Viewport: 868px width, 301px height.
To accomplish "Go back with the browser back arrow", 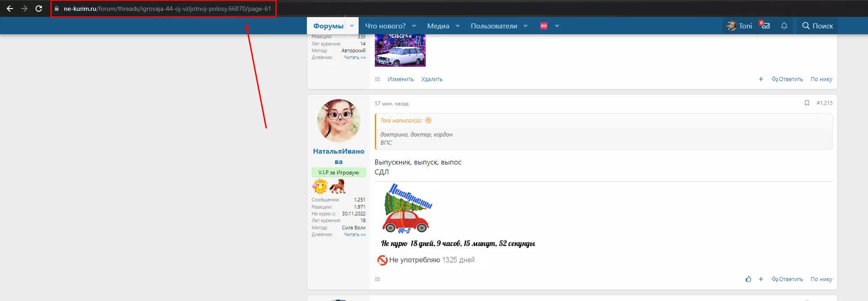I will point(10,9).
